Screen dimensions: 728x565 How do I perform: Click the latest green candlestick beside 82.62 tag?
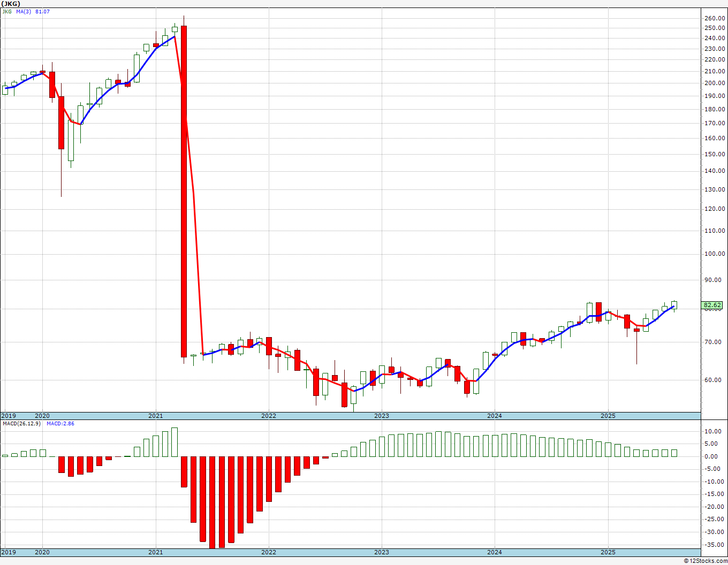click(674, 305)
